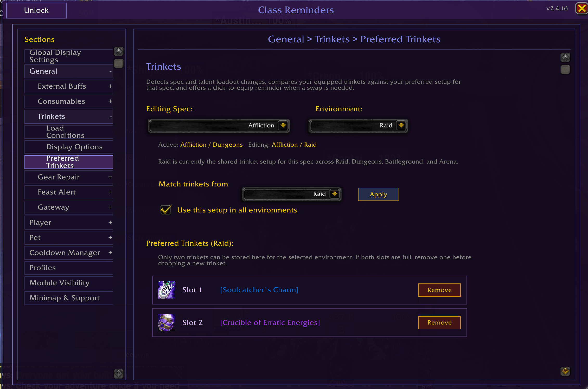Click the Crucible of Erratic Energies icon
588x389 pixels.
[x=167, y=322]
